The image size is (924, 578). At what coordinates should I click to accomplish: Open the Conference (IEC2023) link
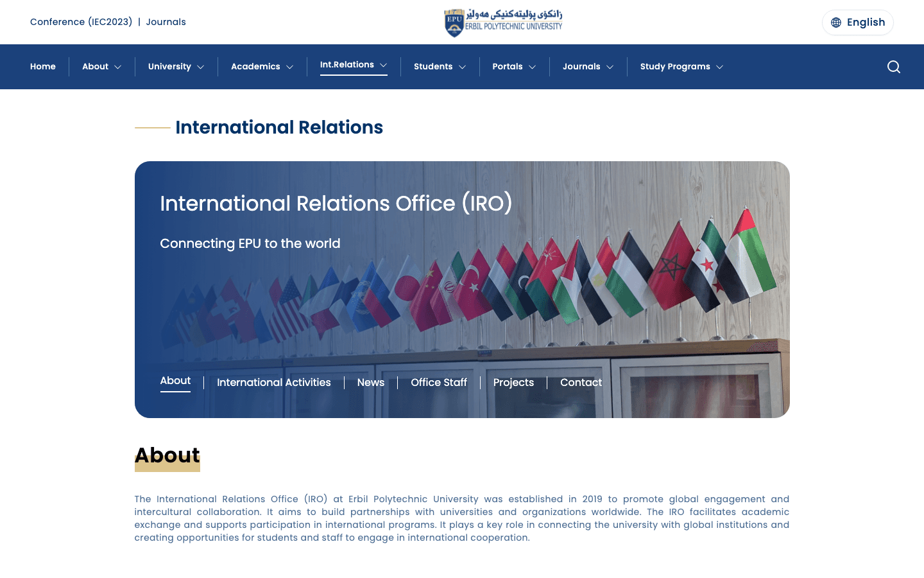[81, 22]
